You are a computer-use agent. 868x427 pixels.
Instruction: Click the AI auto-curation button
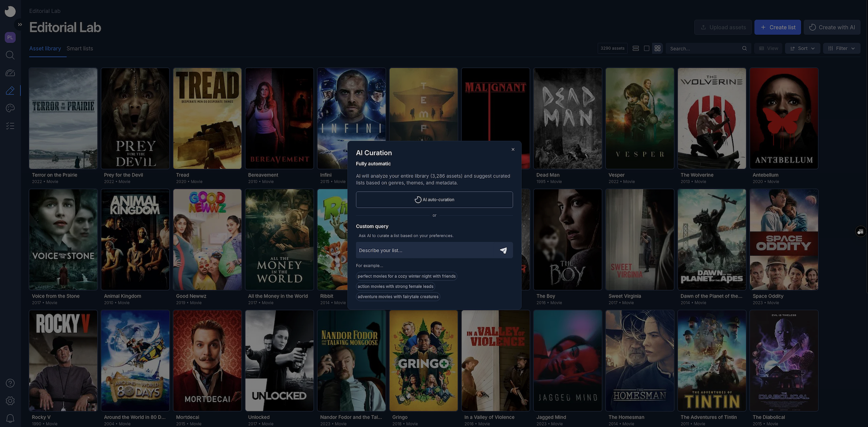[x=434, y=200]
